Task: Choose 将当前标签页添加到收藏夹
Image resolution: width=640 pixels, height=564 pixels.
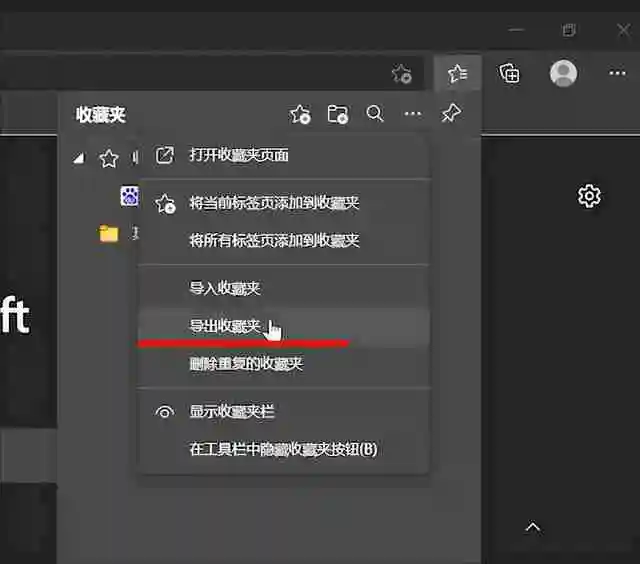Action: [x=283, y=203]
